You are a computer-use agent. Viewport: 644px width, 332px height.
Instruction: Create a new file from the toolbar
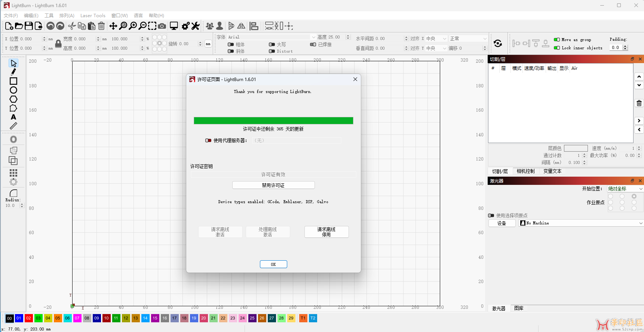point(9,26)
